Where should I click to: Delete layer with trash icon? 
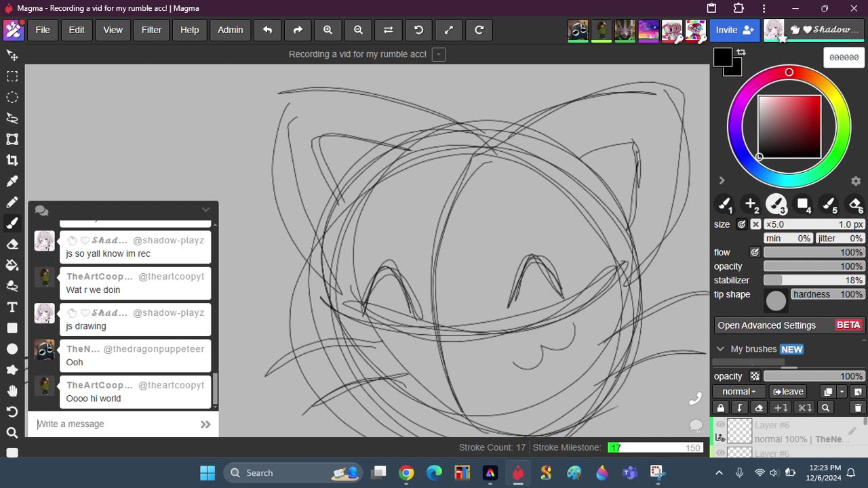(858, 408)
